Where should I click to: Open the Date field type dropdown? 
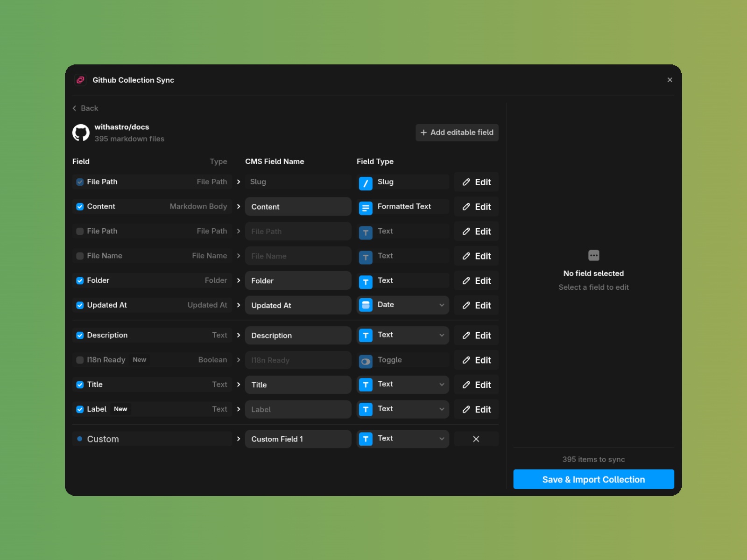pyautogui.click(x=441, y=305)
